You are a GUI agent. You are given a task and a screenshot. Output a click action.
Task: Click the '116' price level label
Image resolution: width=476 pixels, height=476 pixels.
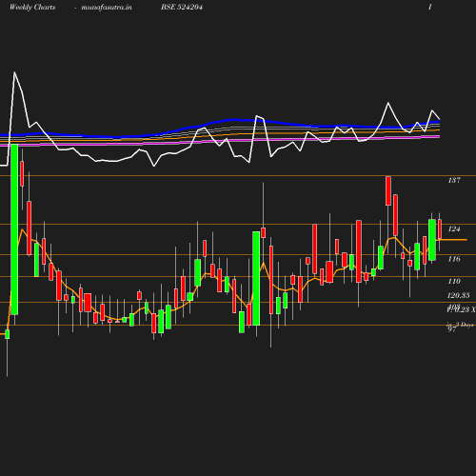[454, 259]
